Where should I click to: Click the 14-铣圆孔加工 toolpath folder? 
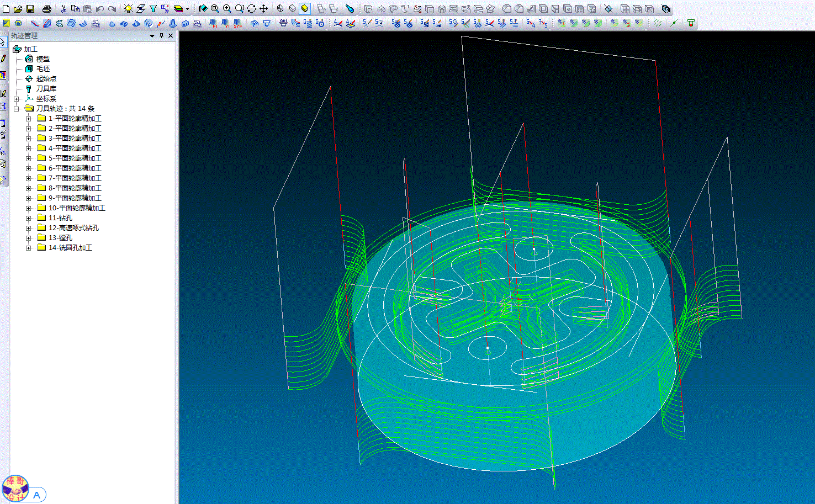pos(70,248)
